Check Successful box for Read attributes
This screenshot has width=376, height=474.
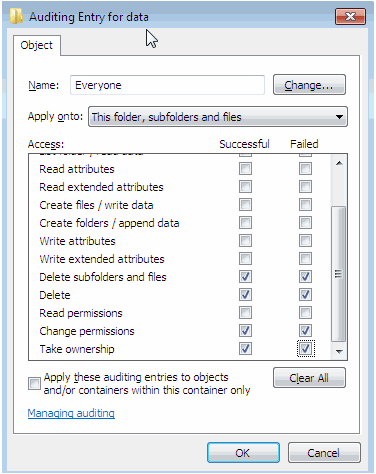tap(245, 169)
